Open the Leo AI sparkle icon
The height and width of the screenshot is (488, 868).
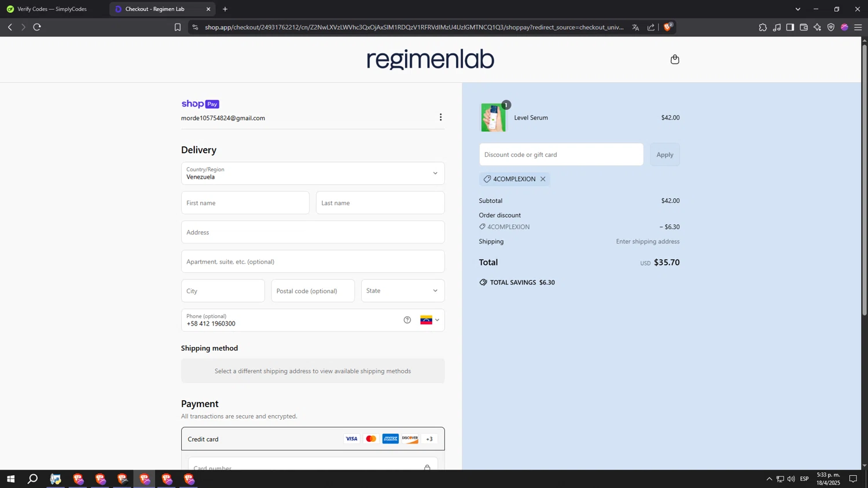point(817,27)
